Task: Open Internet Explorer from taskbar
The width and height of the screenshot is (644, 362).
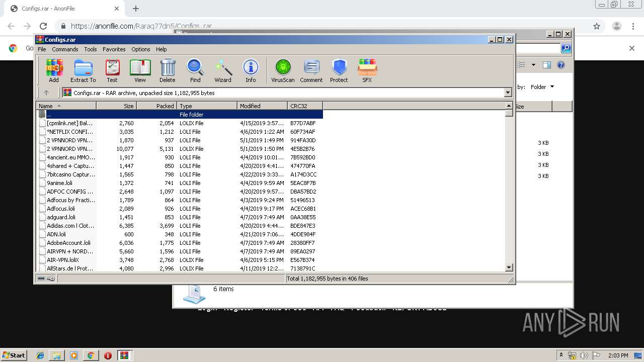Action: tap(40, 355)
